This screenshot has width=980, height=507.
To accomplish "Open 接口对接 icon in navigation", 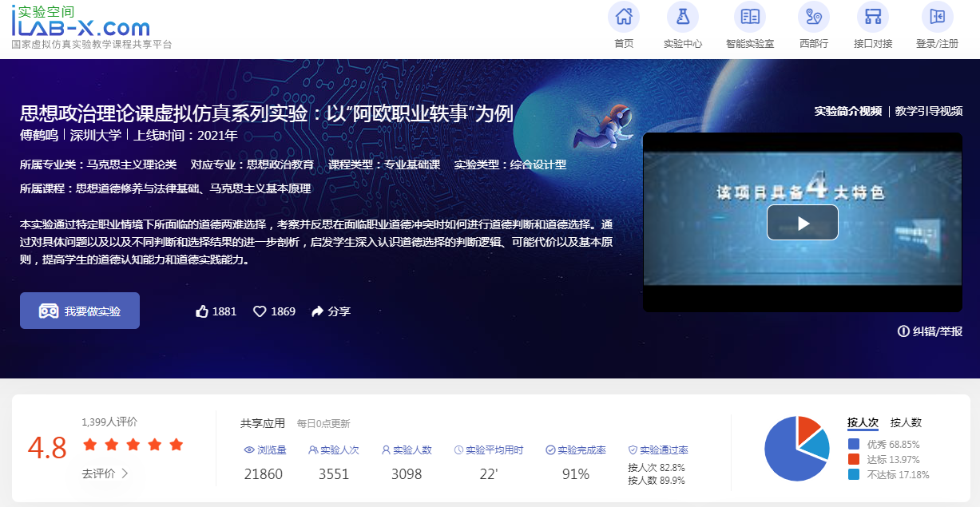I will point(872,17).
